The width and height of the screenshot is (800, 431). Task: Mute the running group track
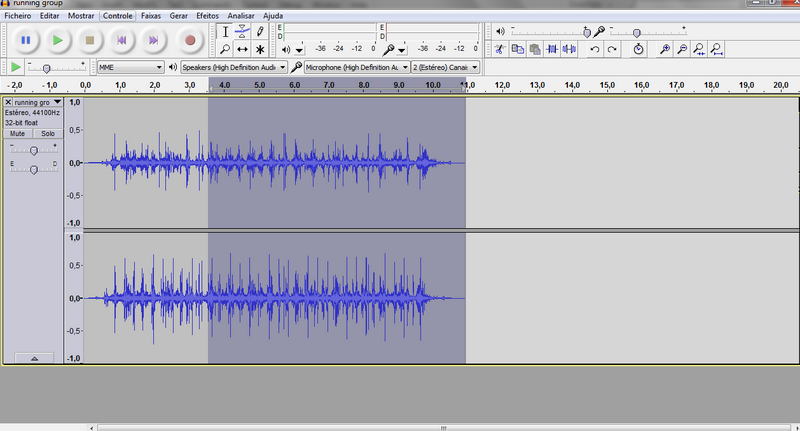pyautogui.click(x=18, y=133)
